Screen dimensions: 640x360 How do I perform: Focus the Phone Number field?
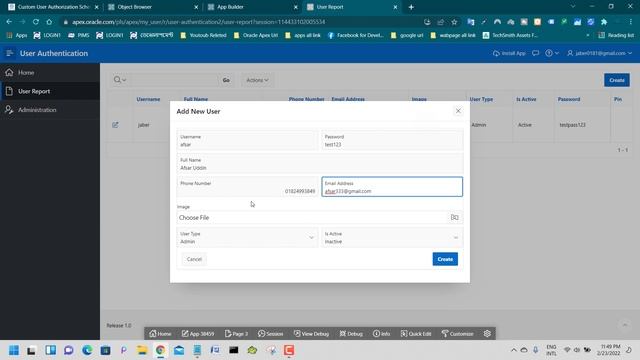point(247,187)
